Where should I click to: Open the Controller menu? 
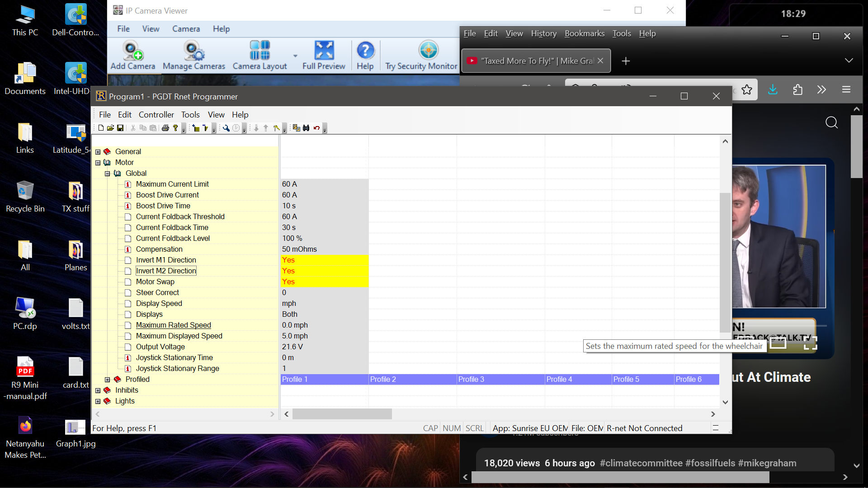coord(156,115)
